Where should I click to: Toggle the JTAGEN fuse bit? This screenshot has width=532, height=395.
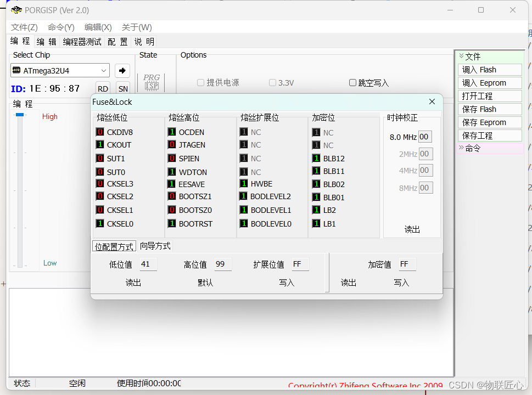pos(172,145)
